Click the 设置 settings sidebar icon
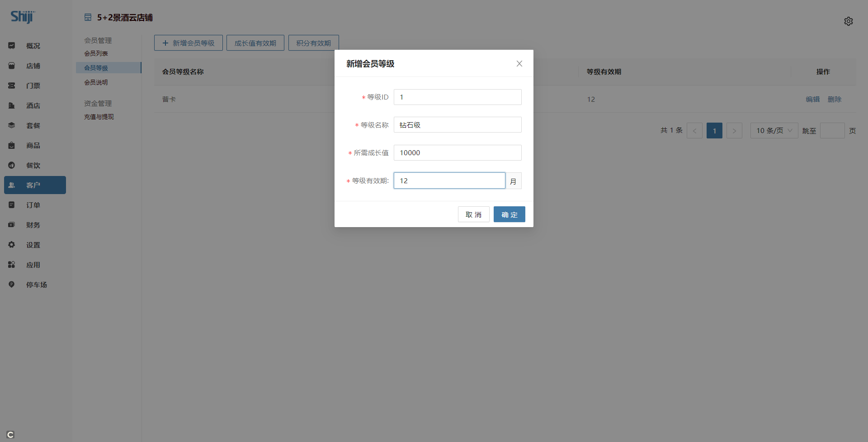Image resolution: width=868 pixels, height=442 pixels. (12, 245)
